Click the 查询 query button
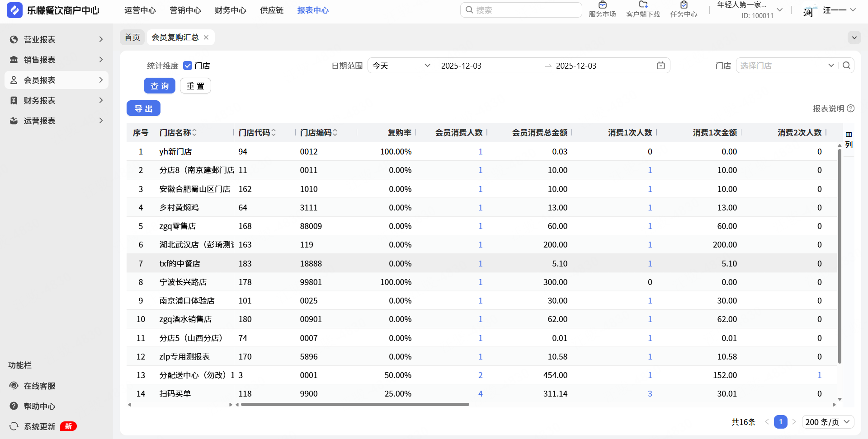This screenshot has width=868, height=439. [x=159, y=86]
